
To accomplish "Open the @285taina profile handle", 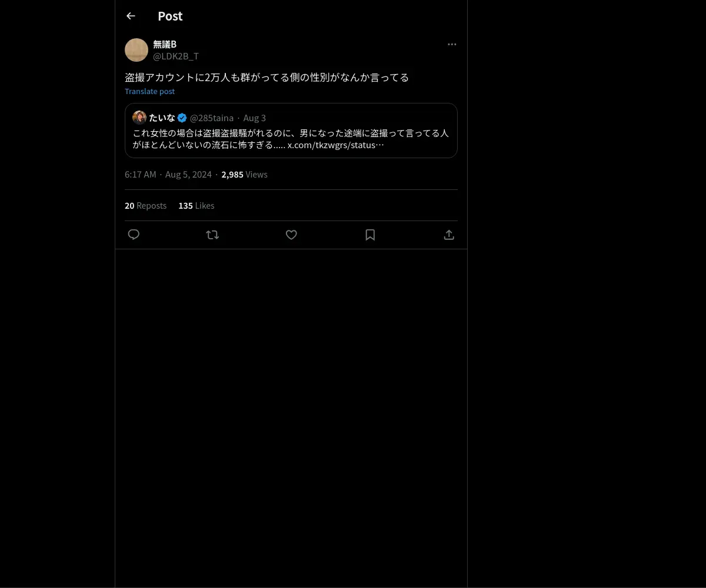I will coord(211,118).
